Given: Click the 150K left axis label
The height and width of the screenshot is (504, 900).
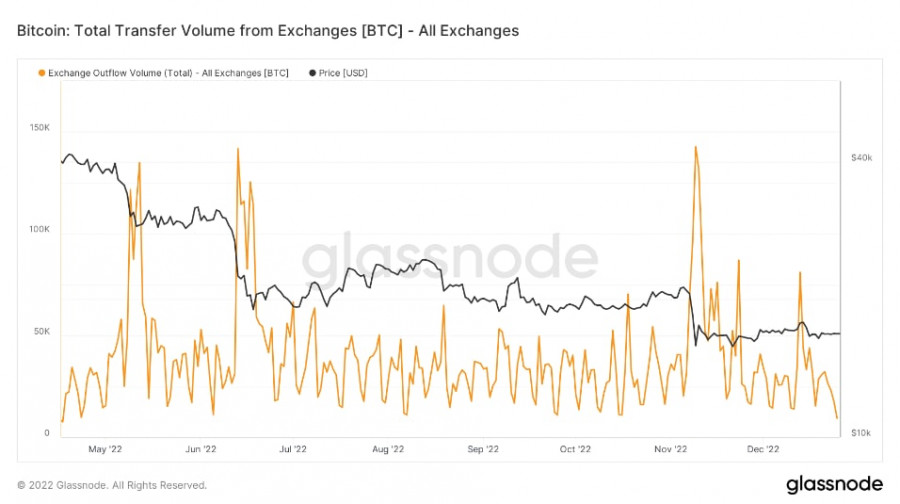Looking at the screenshot, I should (x=39, y=127).
